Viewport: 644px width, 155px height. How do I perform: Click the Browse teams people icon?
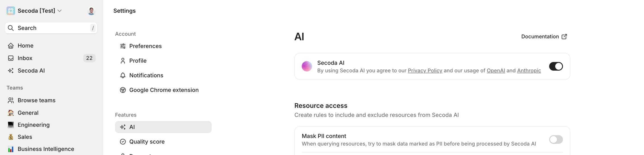(11, 100)
